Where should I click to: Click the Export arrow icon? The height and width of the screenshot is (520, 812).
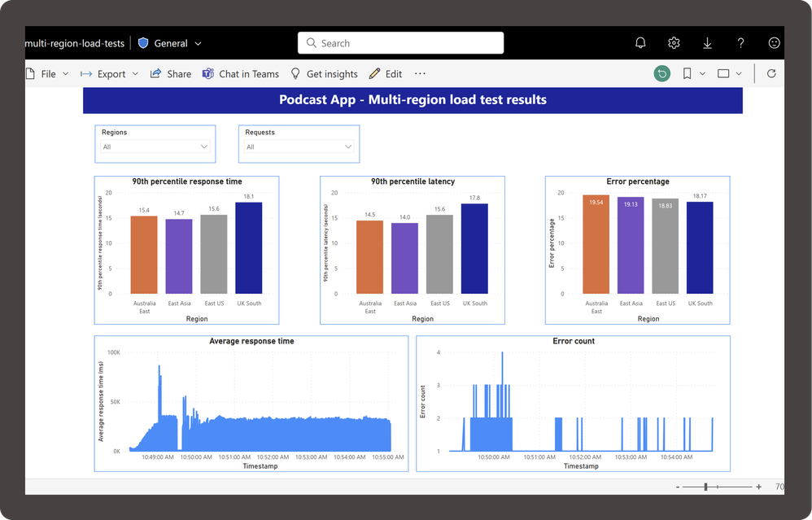point(86,74)
